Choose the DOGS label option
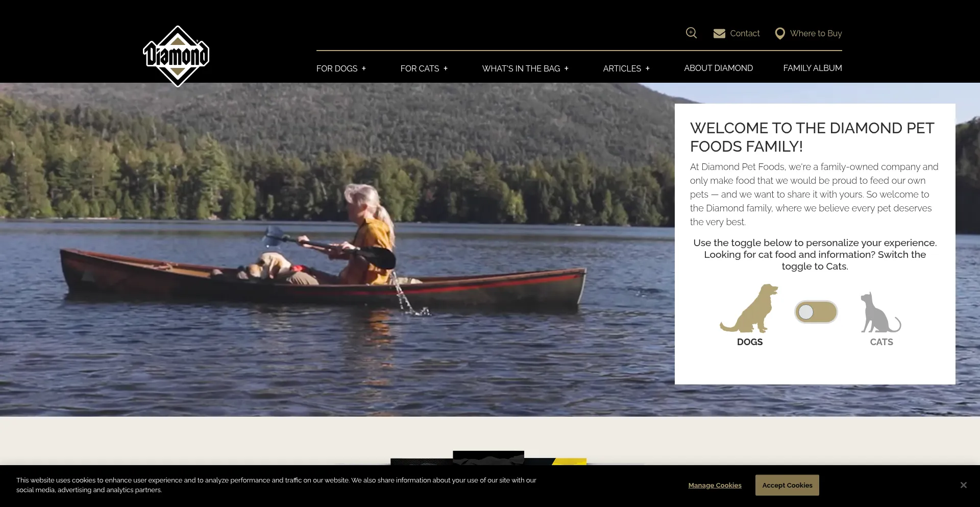Screen dimensions: 980x507 click(x=750, y=342)
